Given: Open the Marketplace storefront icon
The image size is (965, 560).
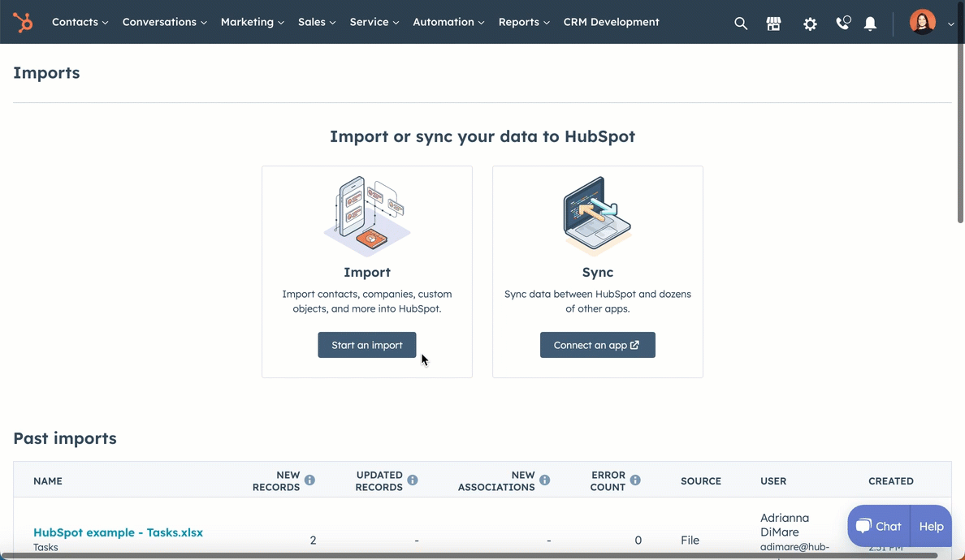Looking at the screenshot, I should pyautogui.click(x=773, y=24).
